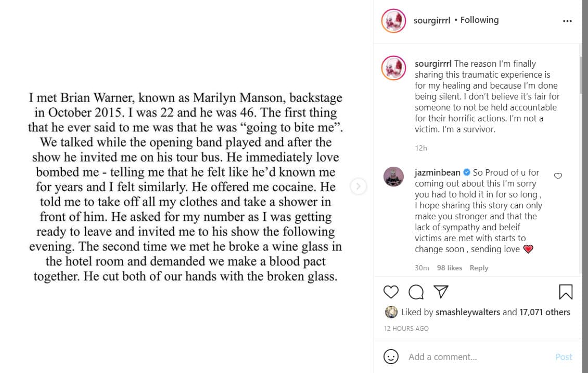588x373 pixels.
Task: Visit jazminbean's profile from the comment
Action: [437, 172]
